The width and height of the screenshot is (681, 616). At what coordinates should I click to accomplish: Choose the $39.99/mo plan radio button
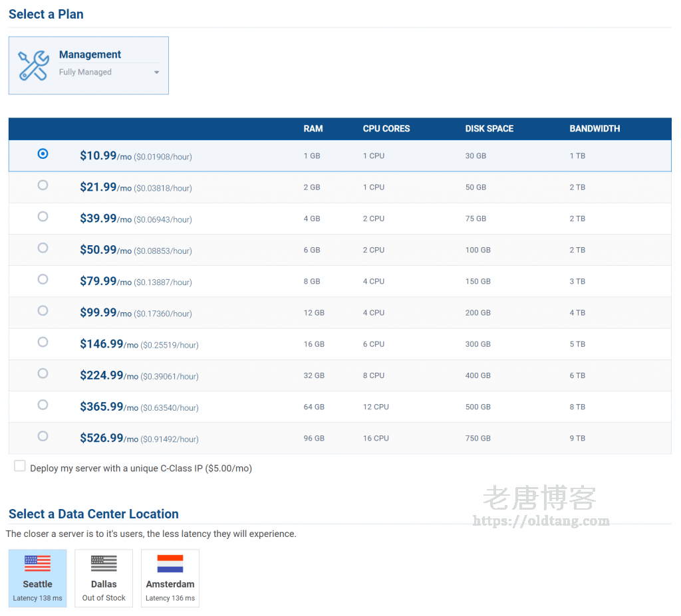coord(43,217)
